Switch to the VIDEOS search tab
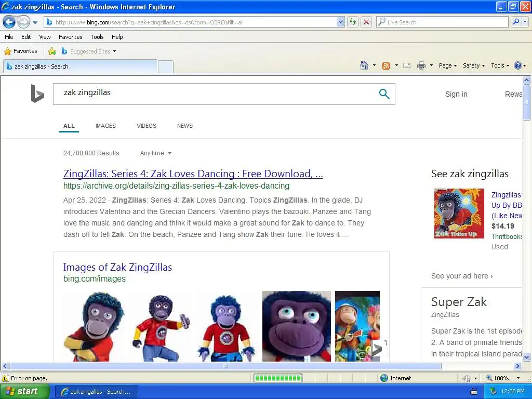This screenshot has height=399, width=532. pyautogui.click(x=146, y=126)
